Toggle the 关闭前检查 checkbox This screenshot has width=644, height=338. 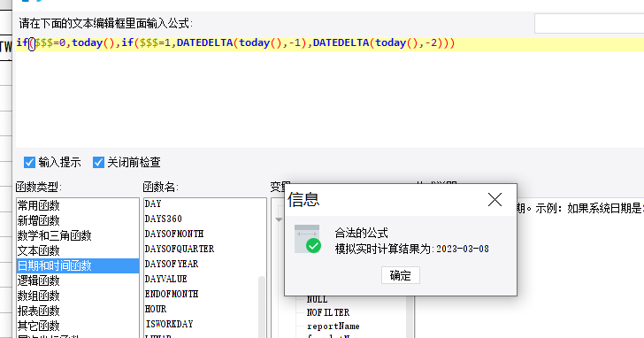(x=98, y=162)
